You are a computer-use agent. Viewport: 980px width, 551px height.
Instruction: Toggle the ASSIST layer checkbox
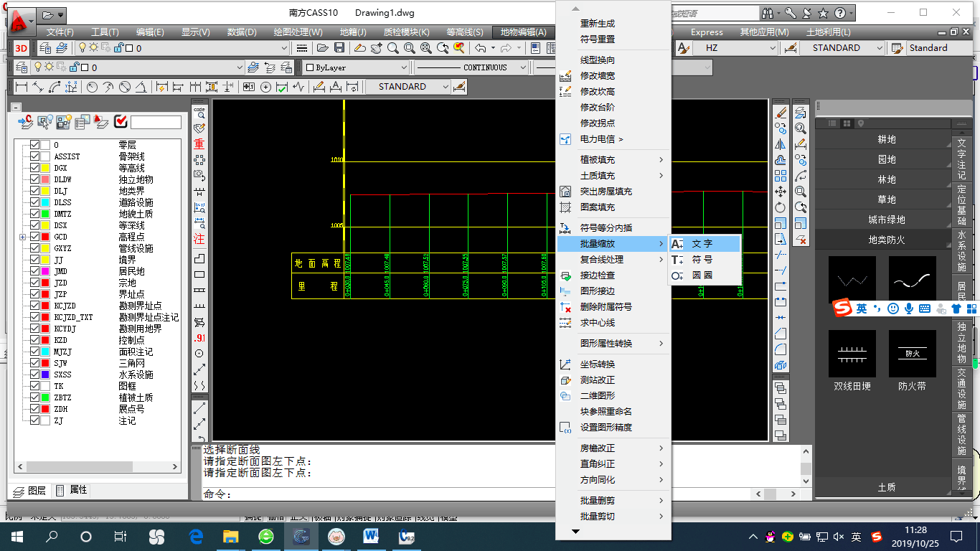(34, 156)
